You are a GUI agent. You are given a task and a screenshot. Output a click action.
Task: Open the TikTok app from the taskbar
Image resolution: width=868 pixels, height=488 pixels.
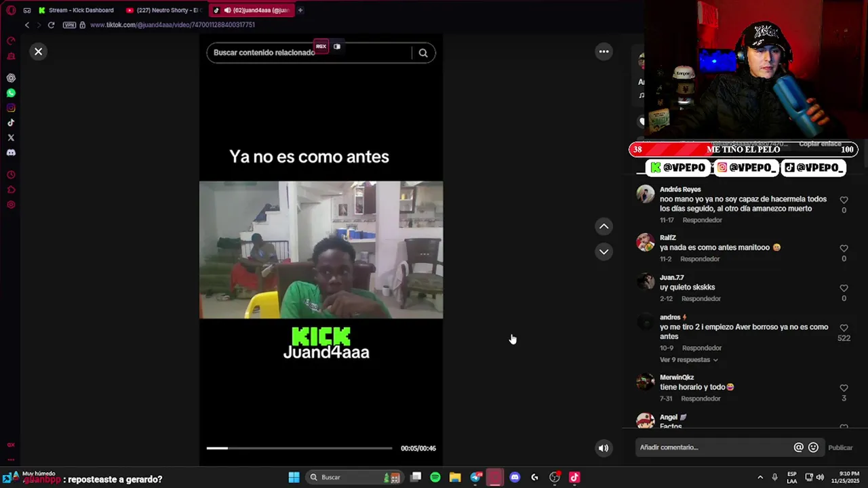[574, 477]
